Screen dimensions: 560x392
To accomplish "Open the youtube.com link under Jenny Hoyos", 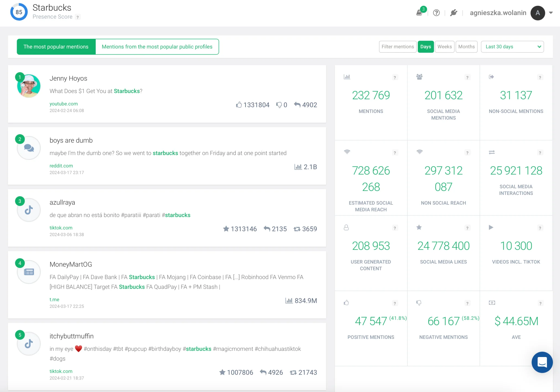I will (x=63, y=104).
